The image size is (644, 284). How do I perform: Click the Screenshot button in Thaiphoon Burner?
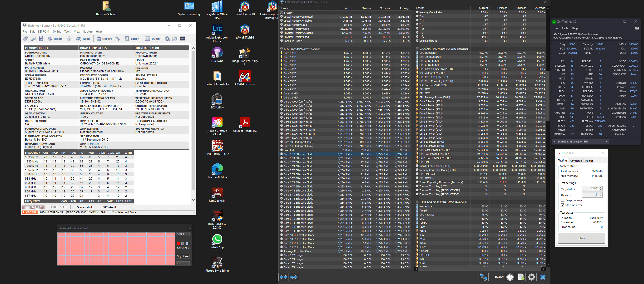[x=84, y=207]
